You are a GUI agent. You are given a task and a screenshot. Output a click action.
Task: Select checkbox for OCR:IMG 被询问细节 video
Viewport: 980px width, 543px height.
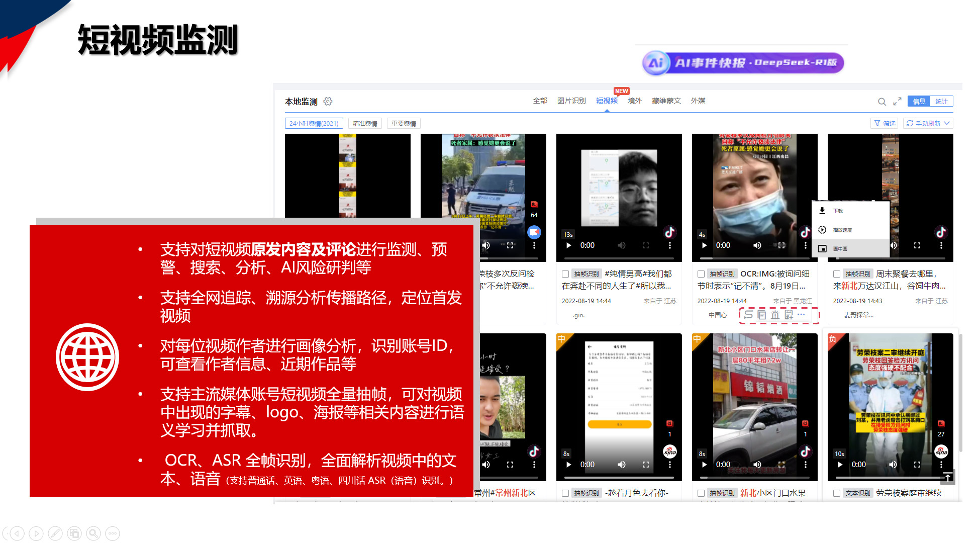coord(701,274)
